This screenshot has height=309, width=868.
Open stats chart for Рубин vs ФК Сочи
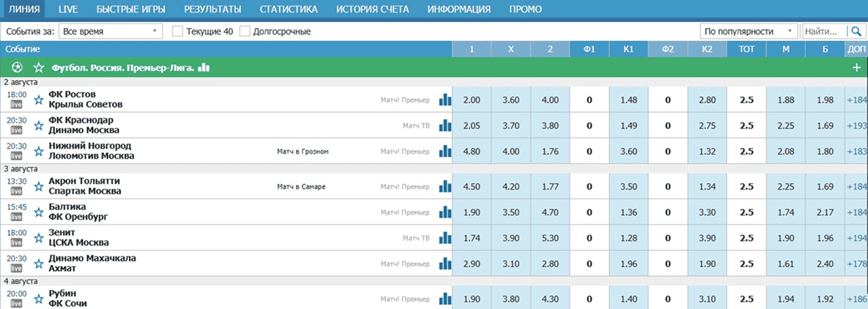pyautogui.click(x=445, y=298)
